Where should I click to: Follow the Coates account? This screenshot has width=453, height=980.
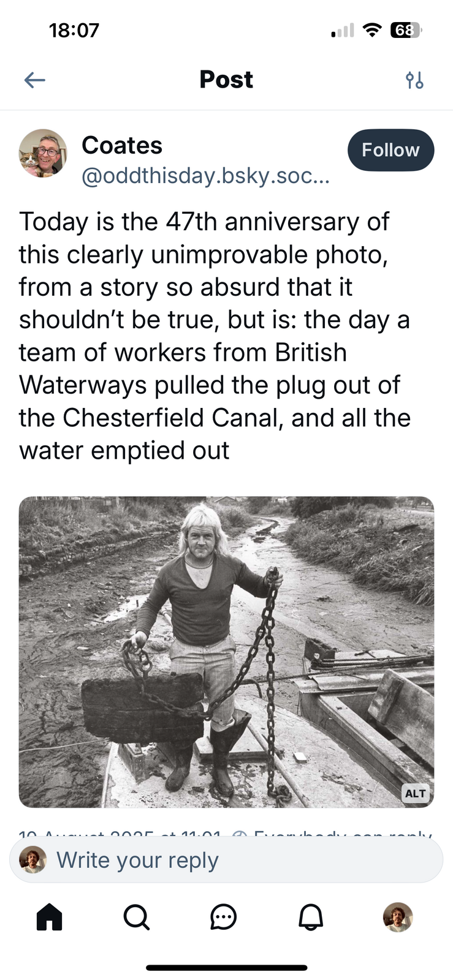point(390,150)
